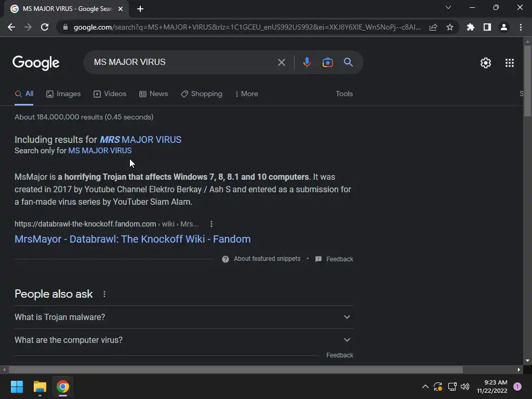Open People also ask options dots
Image resolution: width=532 pixels, height=399 pixels.
click(x=104, y=294)
